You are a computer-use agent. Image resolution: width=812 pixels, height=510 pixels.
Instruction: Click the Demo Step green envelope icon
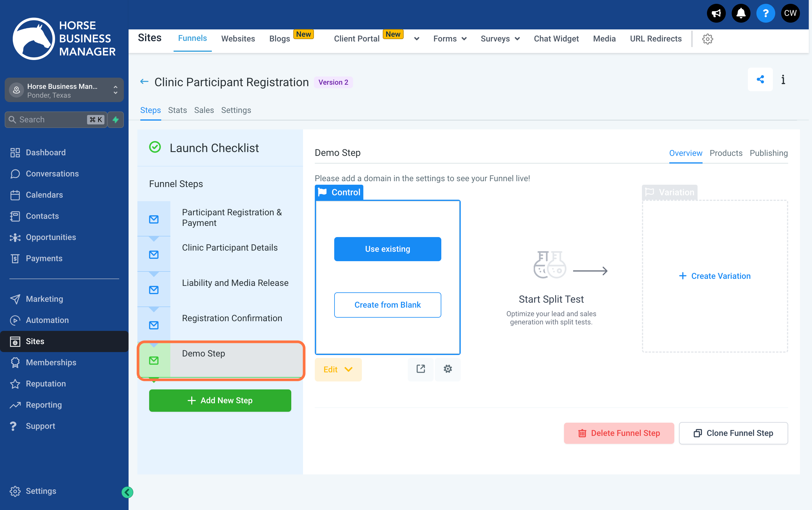(x=154, y=361)
